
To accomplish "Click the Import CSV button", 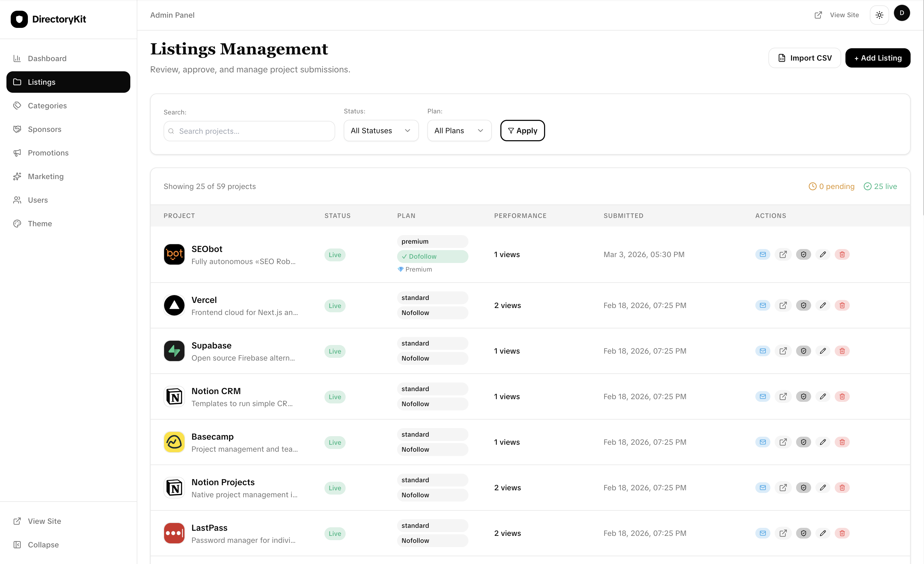I will click(804, 58).
